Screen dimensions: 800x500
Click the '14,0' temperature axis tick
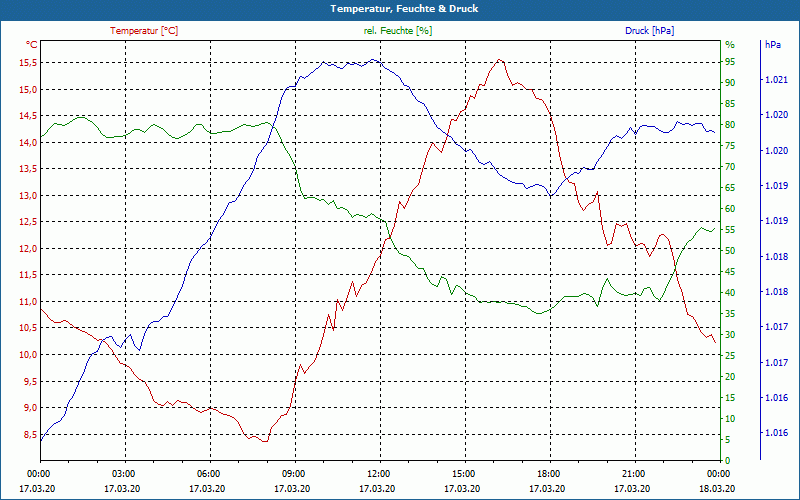click(28, 142)
